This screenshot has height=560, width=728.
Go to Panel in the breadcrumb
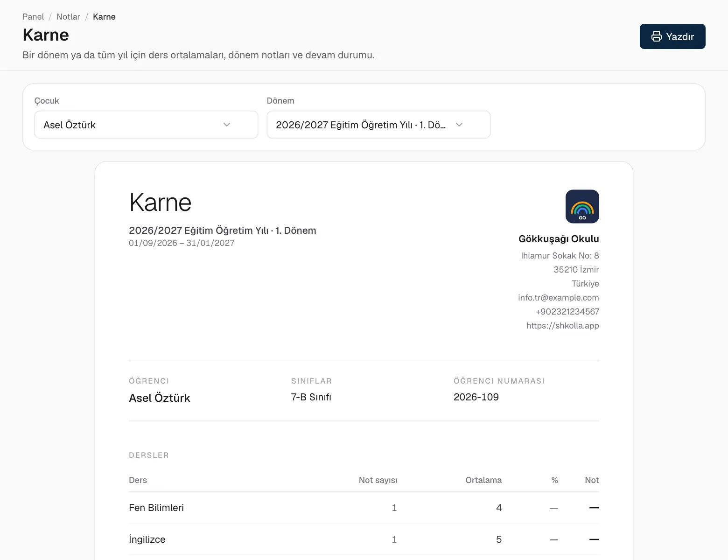coord(33,17)
